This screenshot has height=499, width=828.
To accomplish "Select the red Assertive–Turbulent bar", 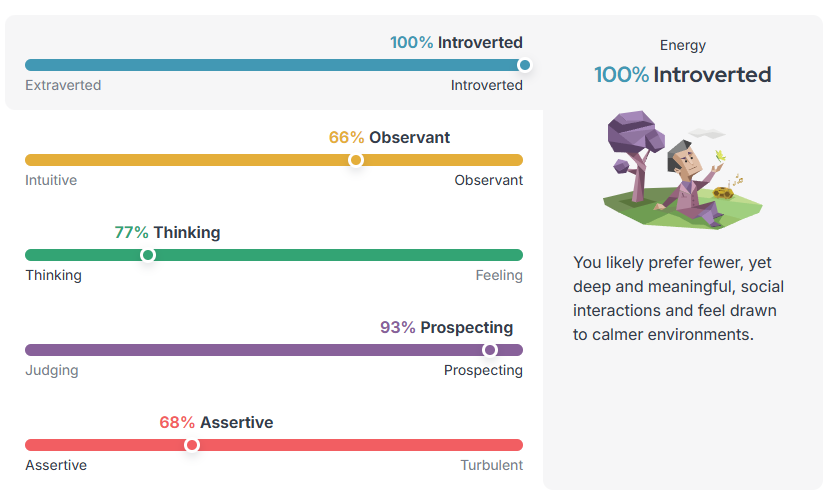I will click(274, 445).
